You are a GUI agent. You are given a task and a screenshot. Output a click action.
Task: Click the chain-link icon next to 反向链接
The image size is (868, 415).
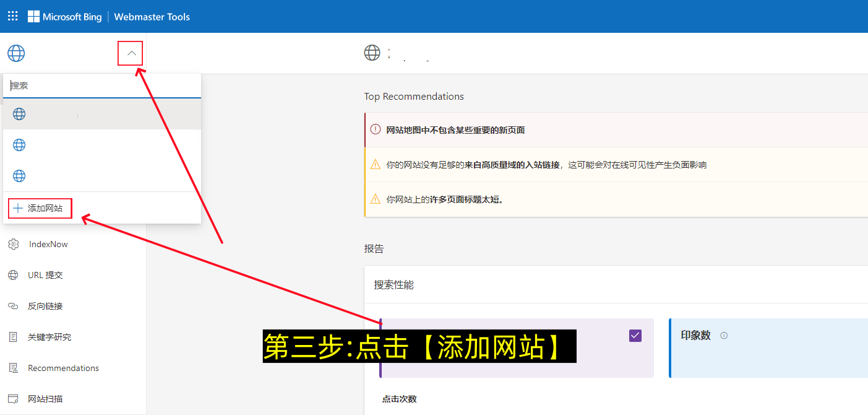[14, 306]
